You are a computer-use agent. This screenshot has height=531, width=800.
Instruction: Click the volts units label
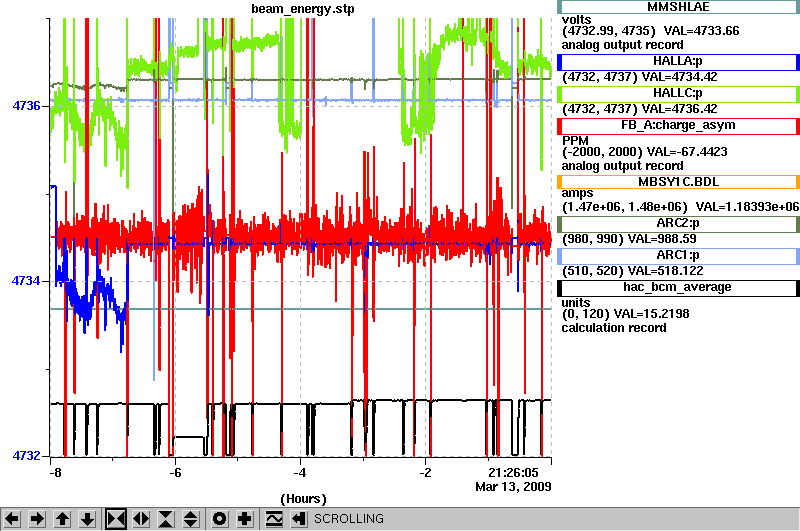click(577, 20)
